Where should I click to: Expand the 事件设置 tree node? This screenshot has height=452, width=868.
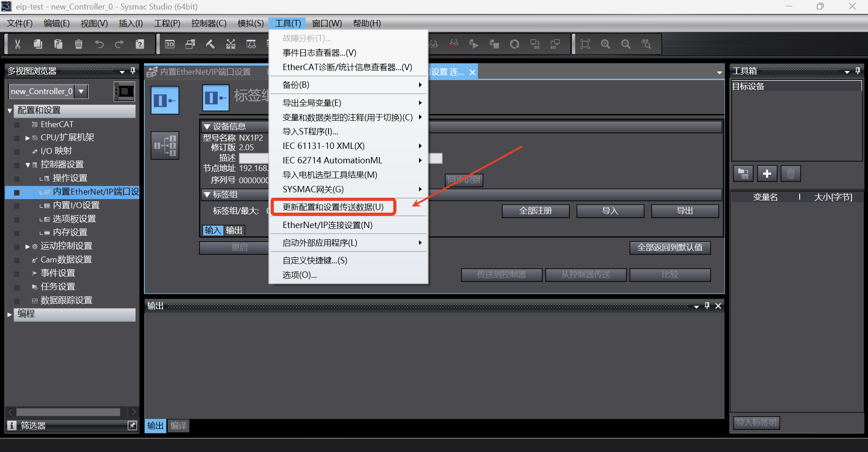pyautogui.click(x=34, y=273)
